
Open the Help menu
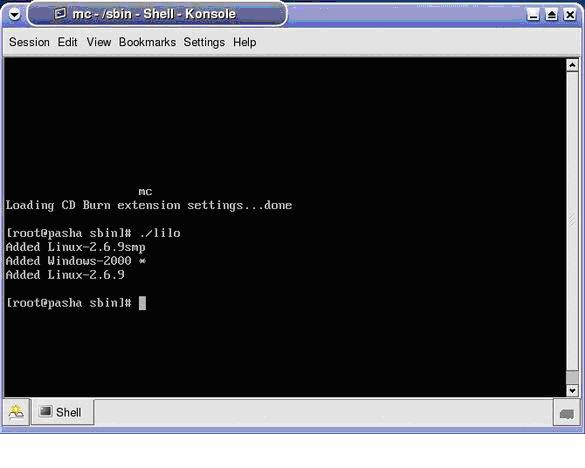point(244,42)
